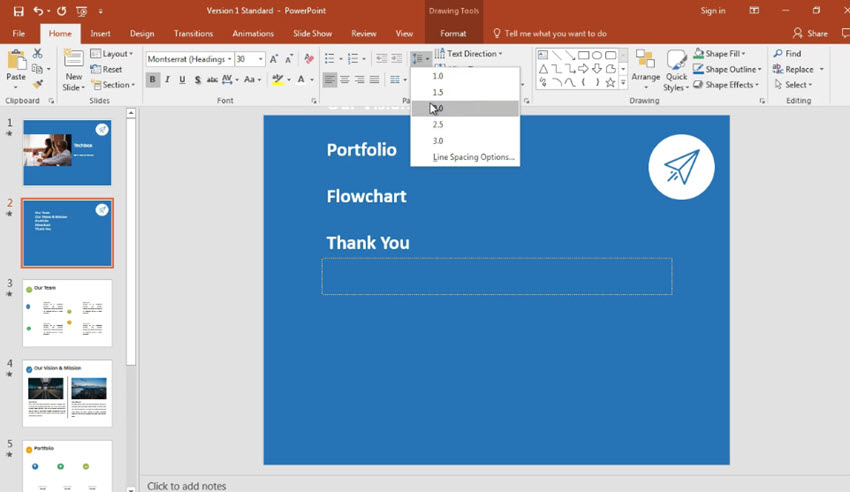Open the font name dropdown
Image resolution: width=850 pixels, height=492 pixels.
(228, 59)
